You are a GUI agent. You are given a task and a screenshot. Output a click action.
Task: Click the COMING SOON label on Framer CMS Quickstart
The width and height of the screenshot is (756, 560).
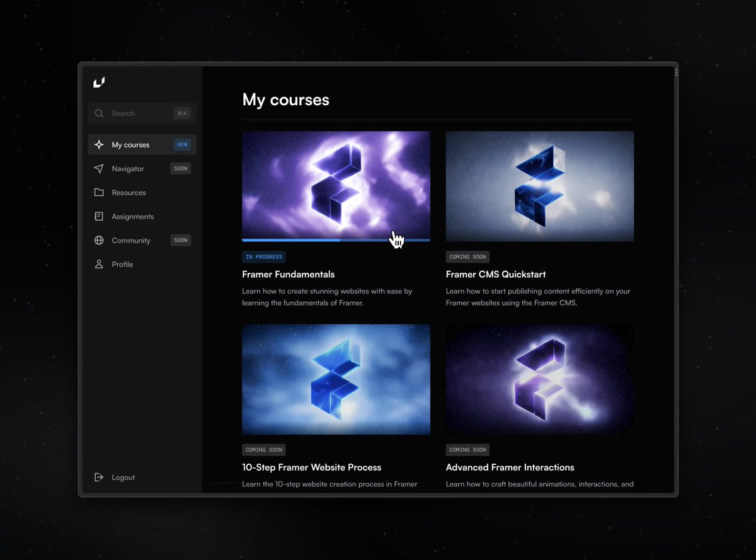tap(467, 256)
